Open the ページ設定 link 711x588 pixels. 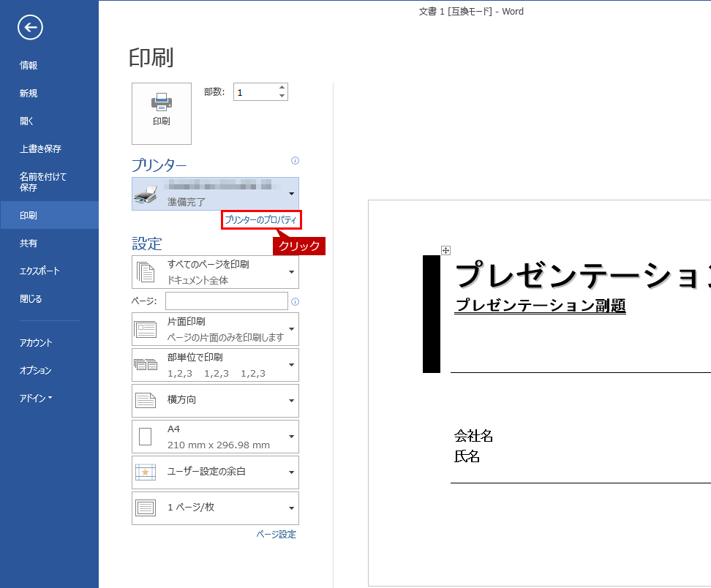276,535
